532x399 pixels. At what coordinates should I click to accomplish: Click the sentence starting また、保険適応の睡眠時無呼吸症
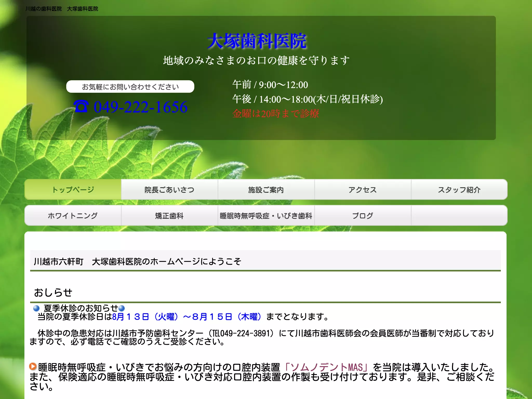262,382
